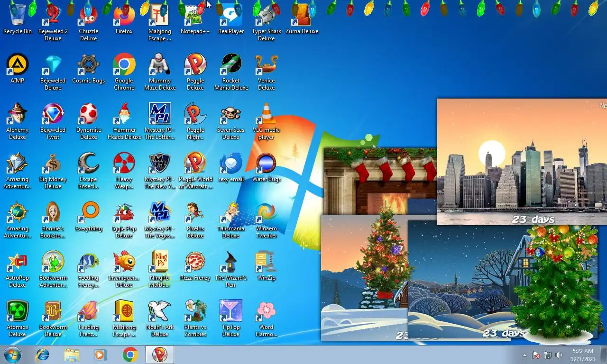Screen dimensions: 607x364
Task: Select the Peggle World of Warcraft icon
Action: pyautogui.click(x=195, y=170)
